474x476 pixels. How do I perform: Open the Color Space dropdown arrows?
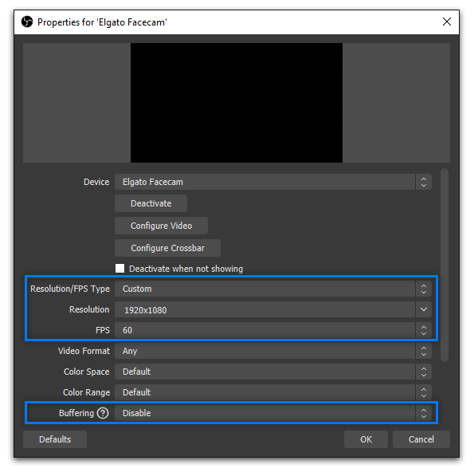coord(424,372)
